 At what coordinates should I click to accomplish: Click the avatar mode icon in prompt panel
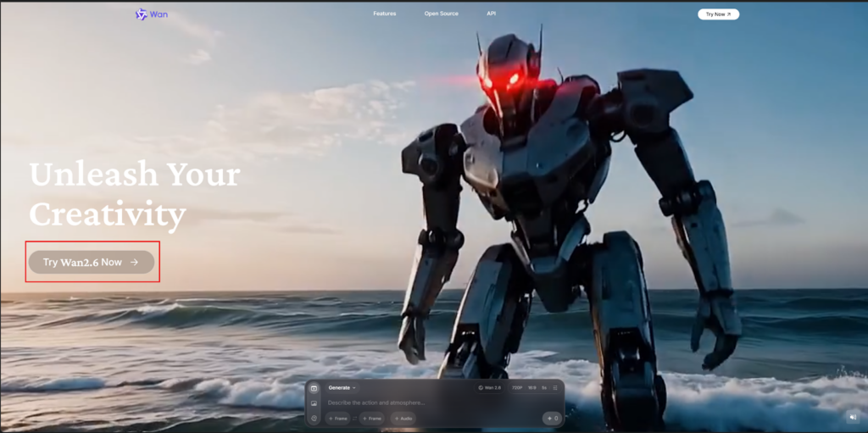pos(314,419)
